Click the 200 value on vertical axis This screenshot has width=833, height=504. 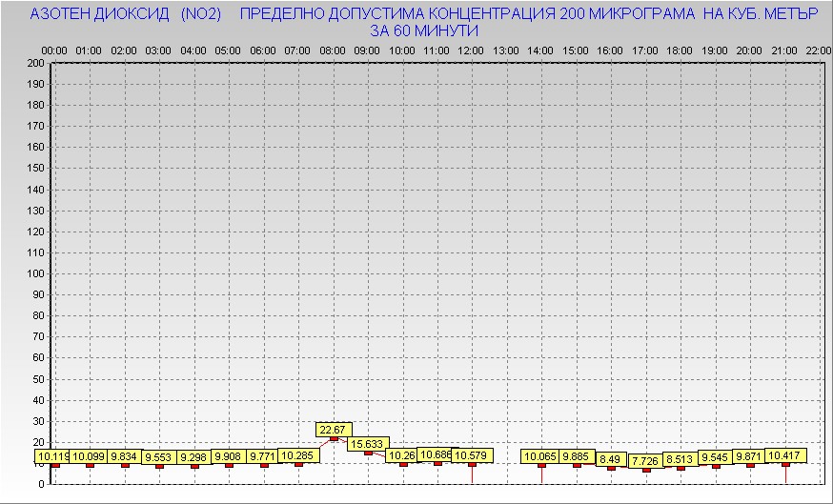[x=35, y=63]
